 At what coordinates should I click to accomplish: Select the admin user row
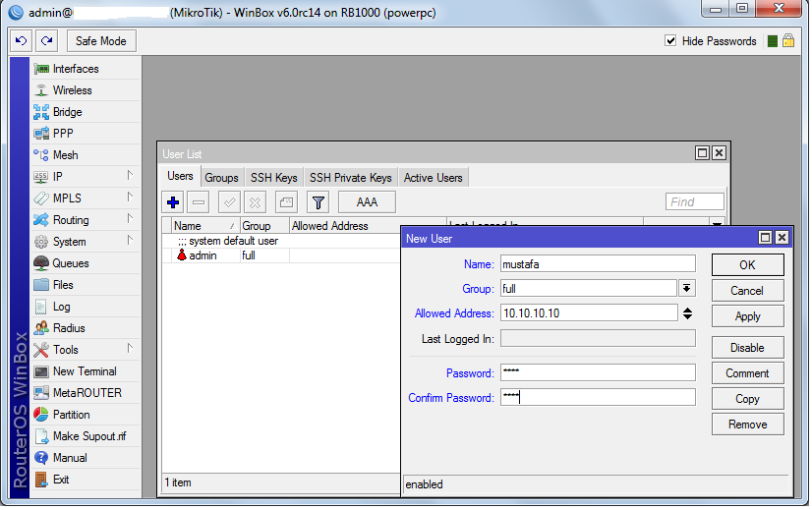point(282,255)
